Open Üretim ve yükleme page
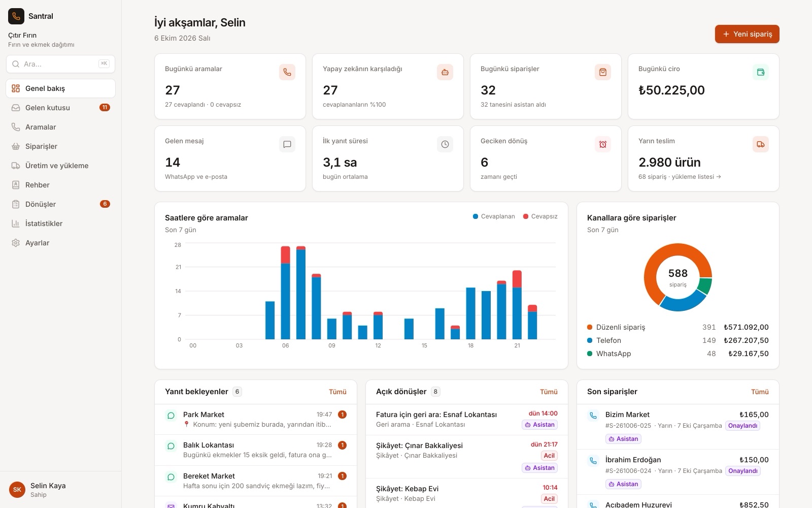 pyautogui.click(x=61, y=166)
